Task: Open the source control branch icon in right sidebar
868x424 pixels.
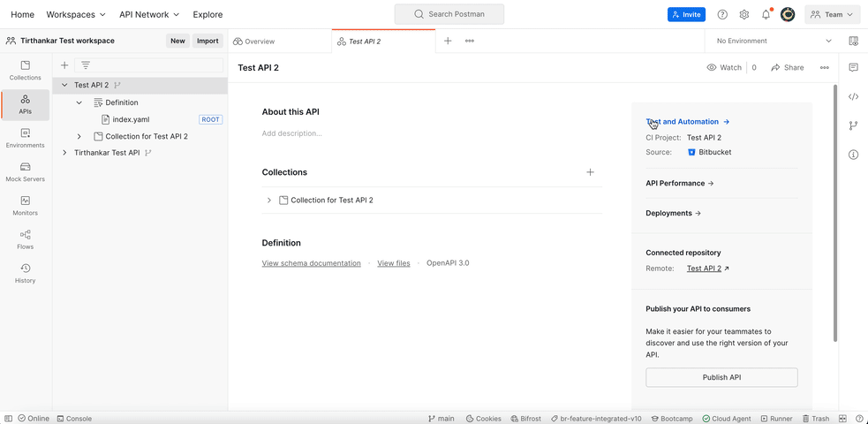Action: click(x=854, y=125)
